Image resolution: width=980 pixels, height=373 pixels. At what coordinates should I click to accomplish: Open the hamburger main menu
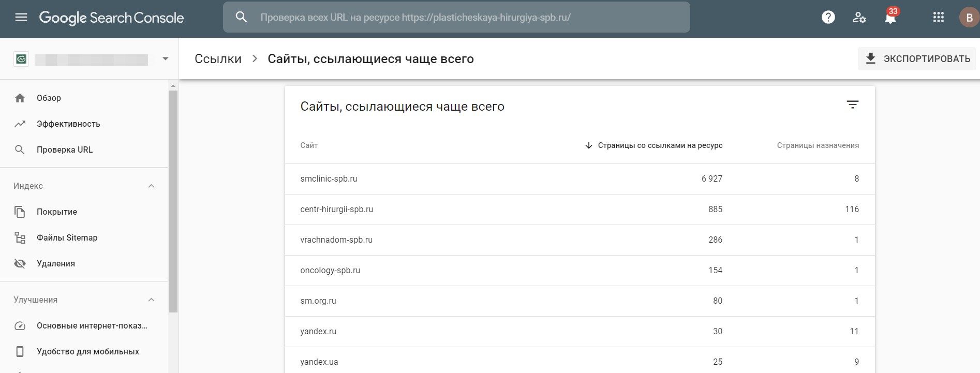tap(21, 17)
